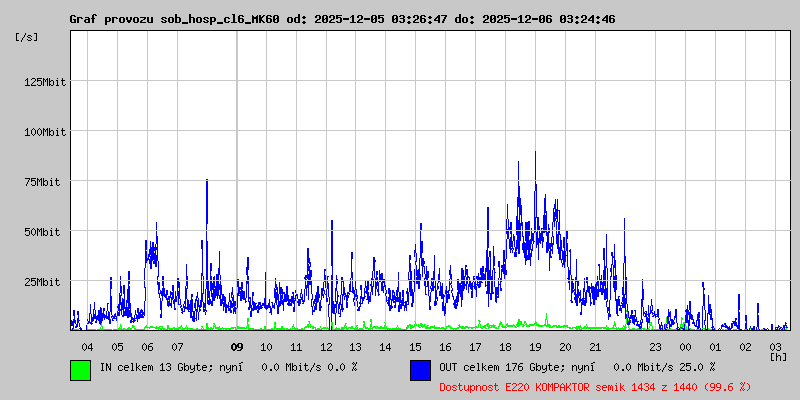
Task: Select the 50Mbit y-axis label
Action: click(47, 232)
